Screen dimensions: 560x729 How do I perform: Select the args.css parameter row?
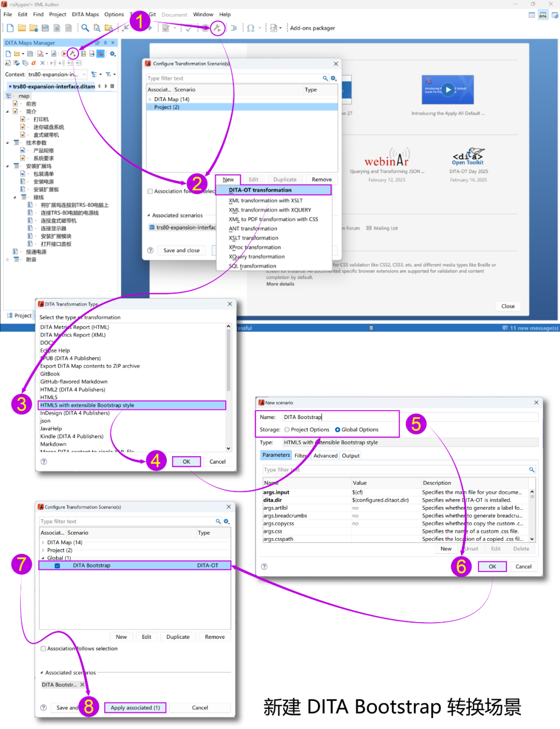click(x=396, y=531)
